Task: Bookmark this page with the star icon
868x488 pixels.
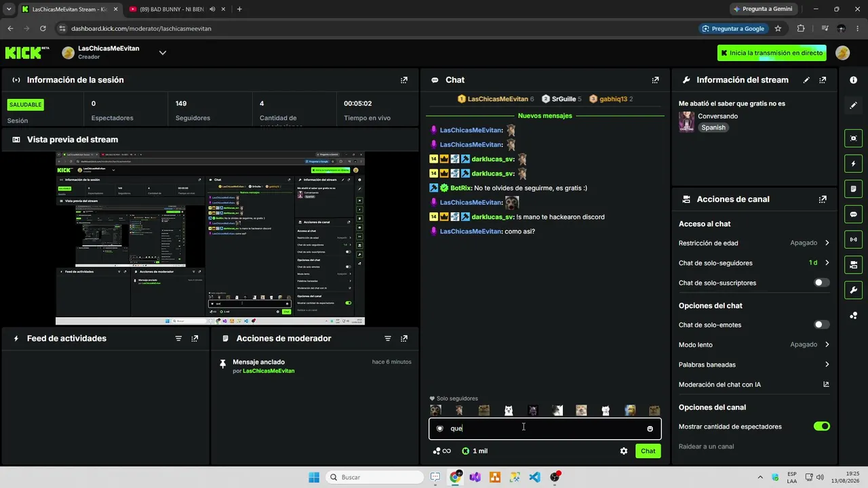Action: (778, 28)
